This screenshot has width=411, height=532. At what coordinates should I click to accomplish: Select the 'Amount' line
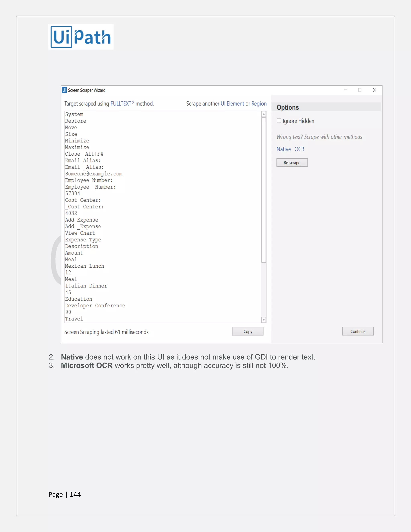74,253
